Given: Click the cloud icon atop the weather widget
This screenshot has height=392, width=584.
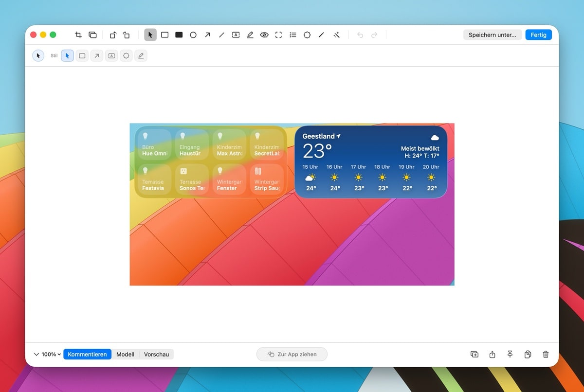Looking at the screenshot, I should [435, 138].
